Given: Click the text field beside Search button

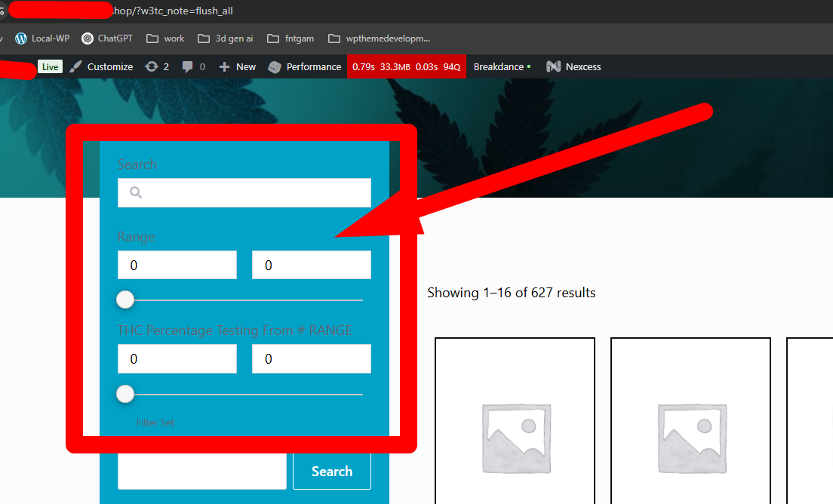Looking at the screenshot, I should point(202,471).
